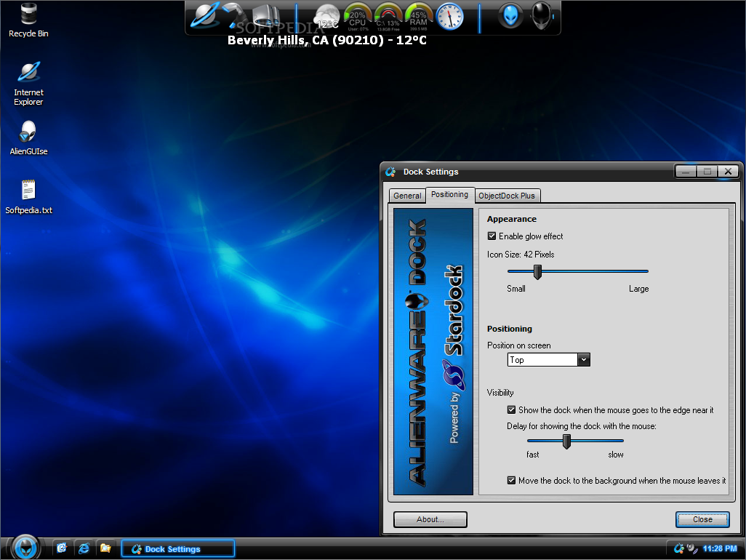Select the Internet Explorer desktop icon
746x560 pixels.
(28, 84)
